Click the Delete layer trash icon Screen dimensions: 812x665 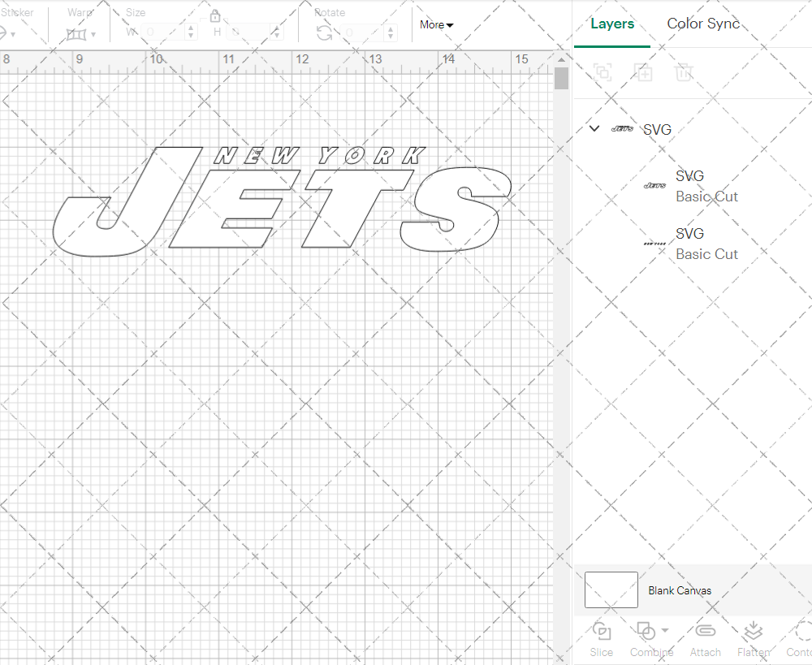(684, 72)
